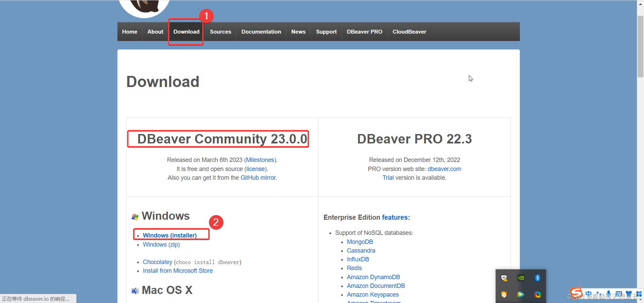Viewport: 644px width, 303px height.
Task: Open the MongoDB link
Action: coord(360,242)
